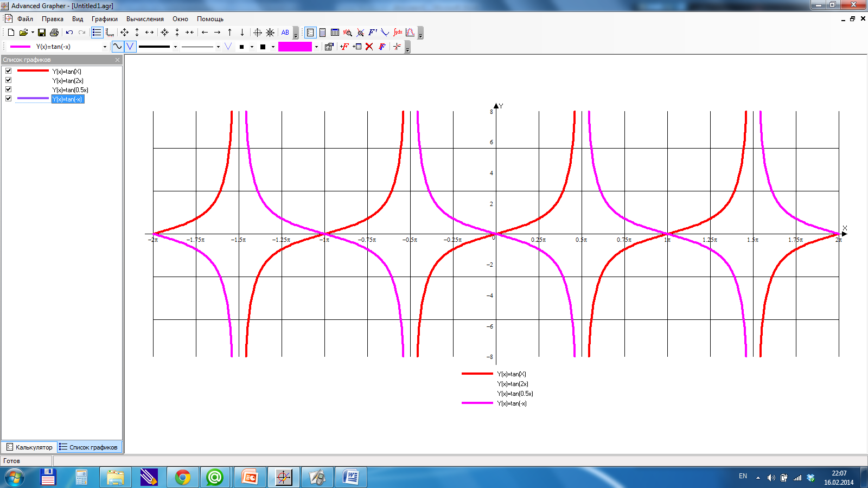
Task: Click the axes properties icon in the toolbar
Action: (x=110, y=33)
